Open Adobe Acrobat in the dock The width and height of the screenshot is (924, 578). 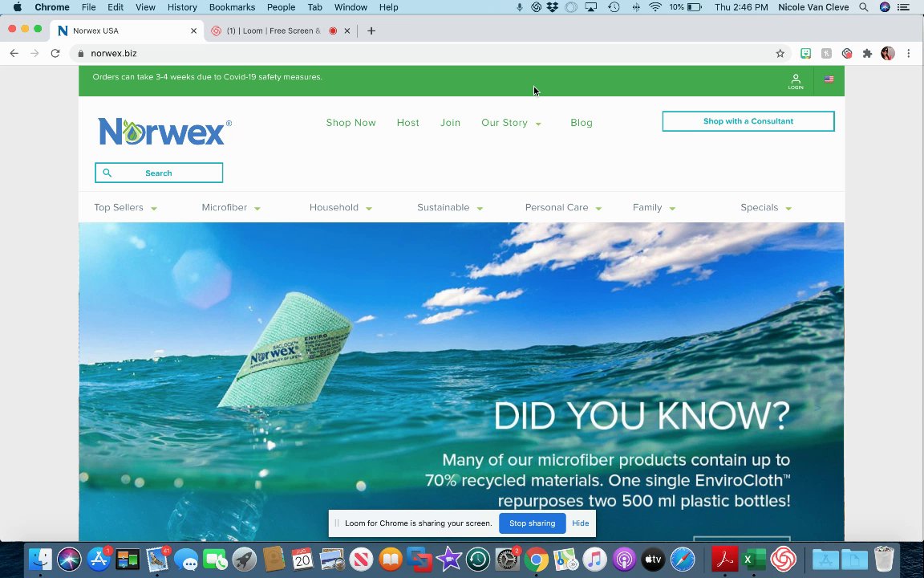tap(724, 559)
